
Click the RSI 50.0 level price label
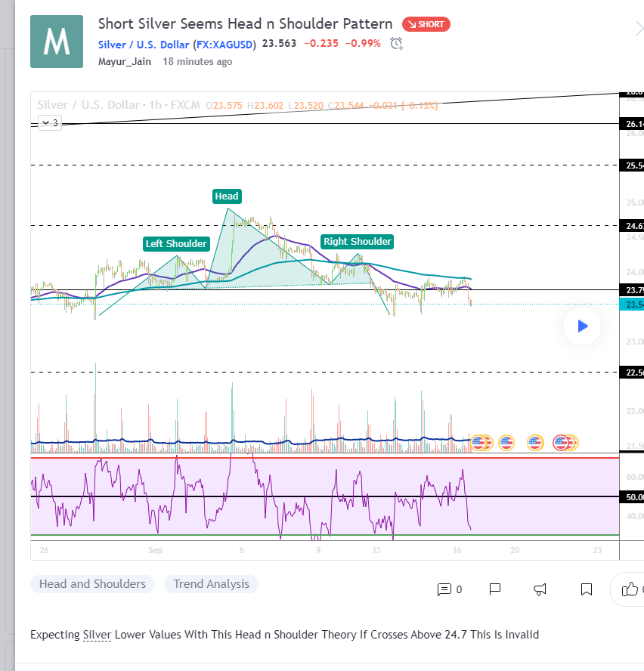[x=632, y=497]
